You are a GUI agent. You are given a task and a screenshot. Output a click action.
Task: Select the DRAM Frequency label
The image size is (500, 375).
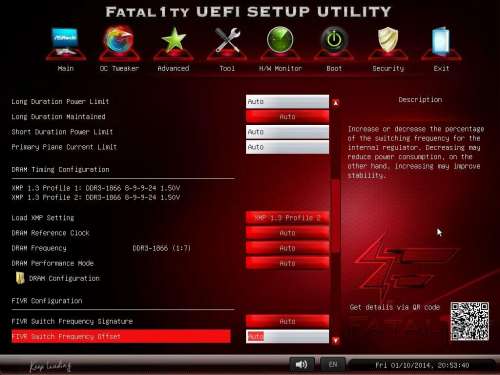39,248
